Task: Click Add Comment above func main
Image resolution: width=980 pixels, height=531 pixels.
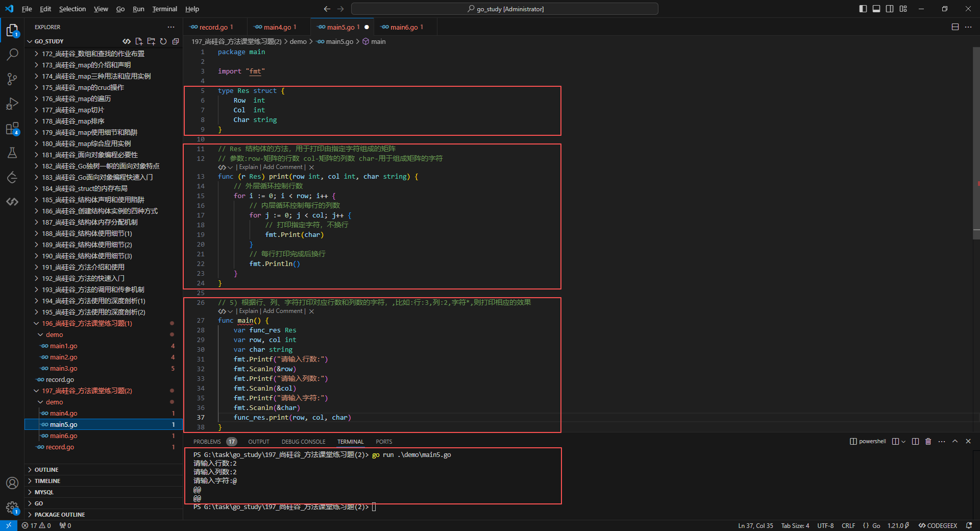Action: [x=283, y=311]
